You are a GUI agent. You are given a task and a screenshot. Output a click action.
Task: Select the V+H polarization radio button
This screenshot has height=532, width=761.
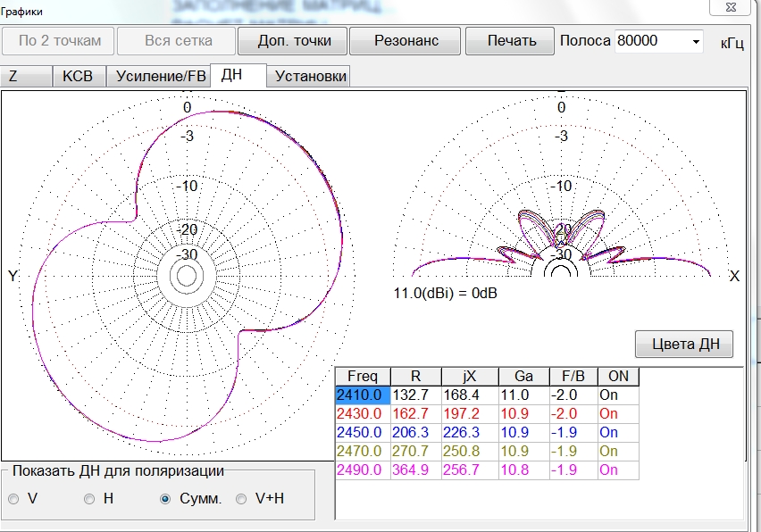241,500
